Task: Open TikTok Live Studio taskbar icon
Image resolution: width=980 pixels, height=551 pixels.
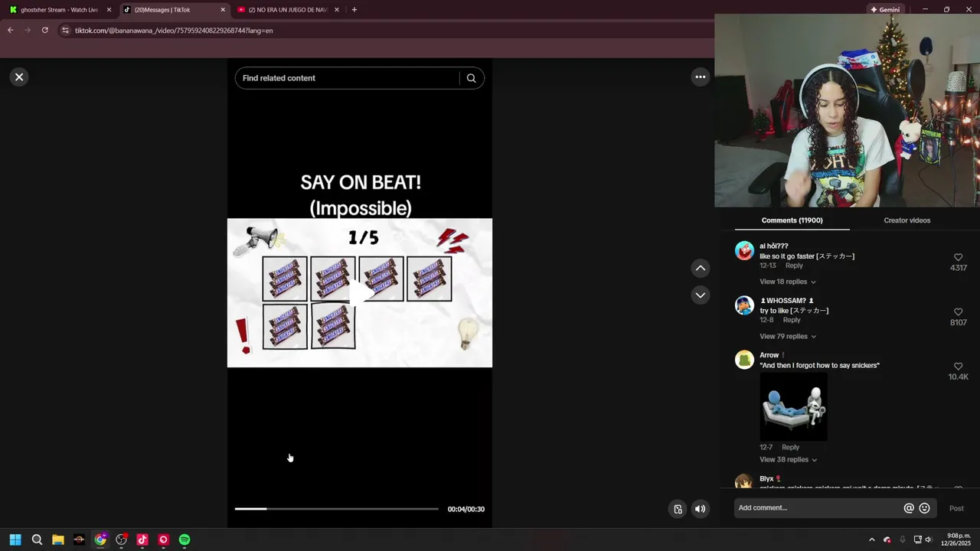Action: click(142, 540)
